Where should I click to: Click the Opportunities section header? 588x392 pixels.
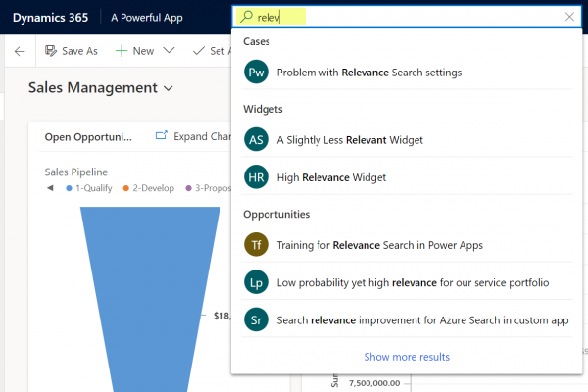point(276,215)
